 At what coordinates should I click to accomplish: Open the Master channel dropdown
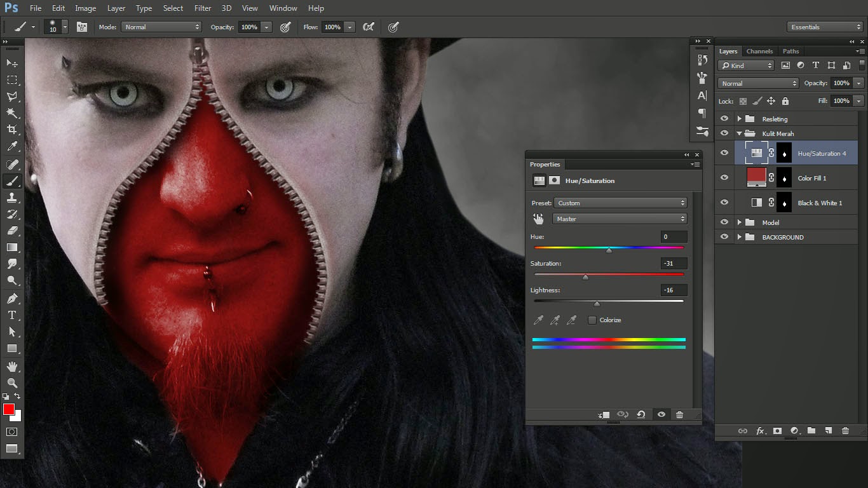620,219
